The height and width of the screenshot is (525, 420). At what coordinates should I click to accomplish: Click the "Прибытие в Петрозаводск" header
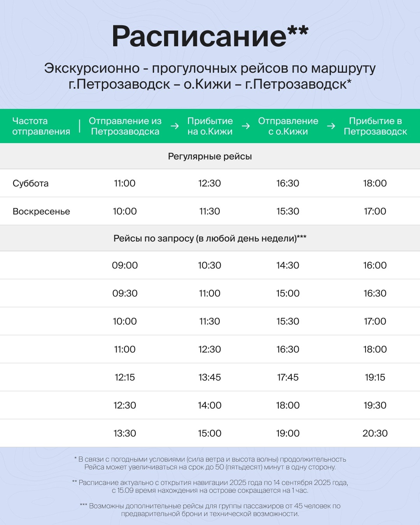coord(375,126)
